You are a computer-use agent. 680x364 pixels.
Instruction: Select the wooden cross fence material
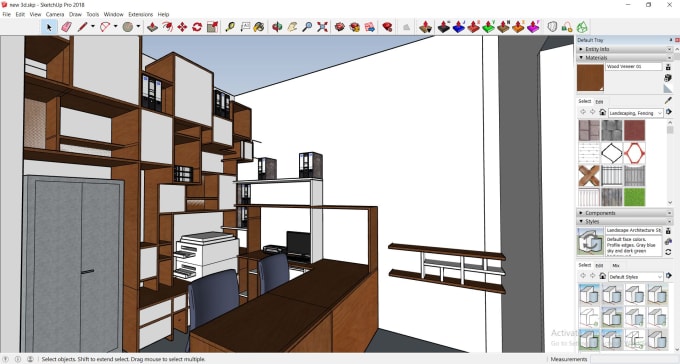[589, 175]
